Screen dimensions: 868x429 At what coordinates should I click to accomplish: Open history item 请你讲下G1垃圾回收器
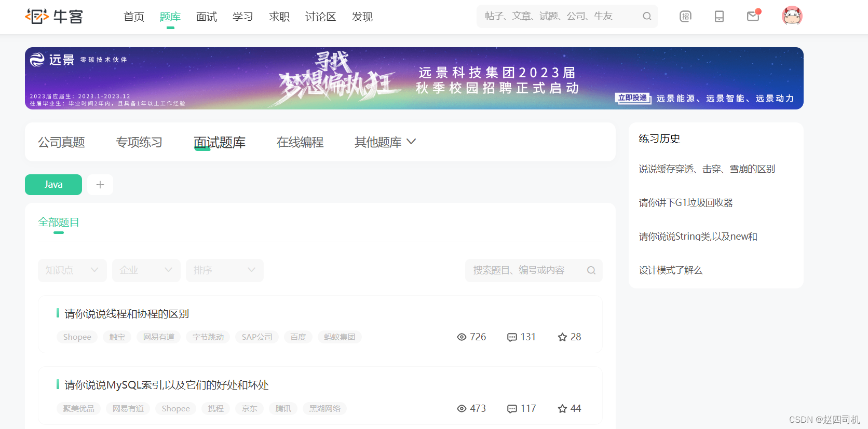click(x=686, y=203)
